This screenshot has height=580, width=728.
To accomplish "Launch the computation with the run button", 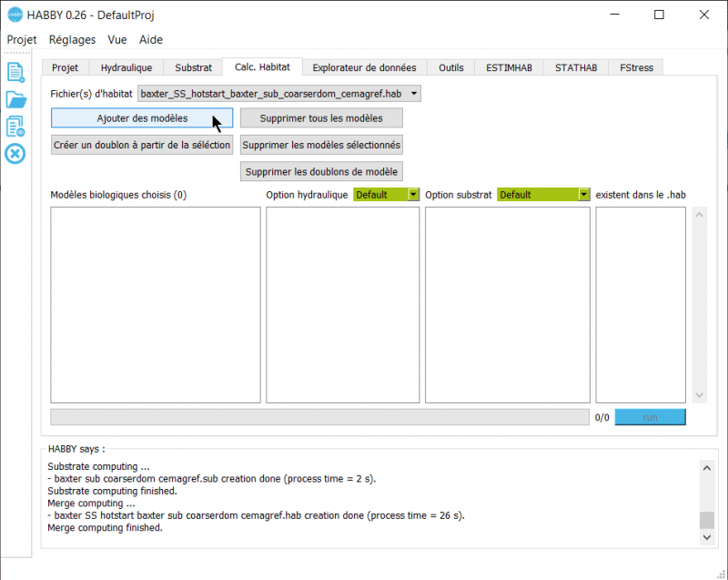I will tap(650, 416).
